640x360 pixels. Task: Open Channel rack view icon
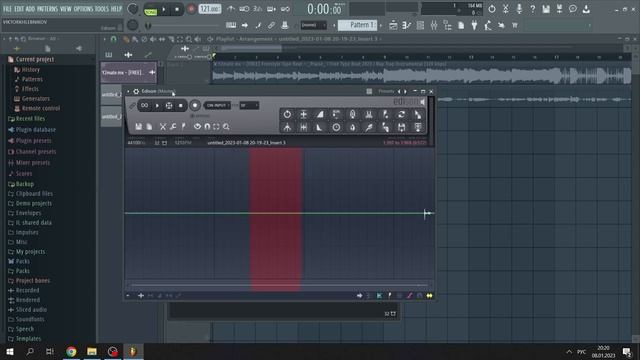(x=420, y=25)
